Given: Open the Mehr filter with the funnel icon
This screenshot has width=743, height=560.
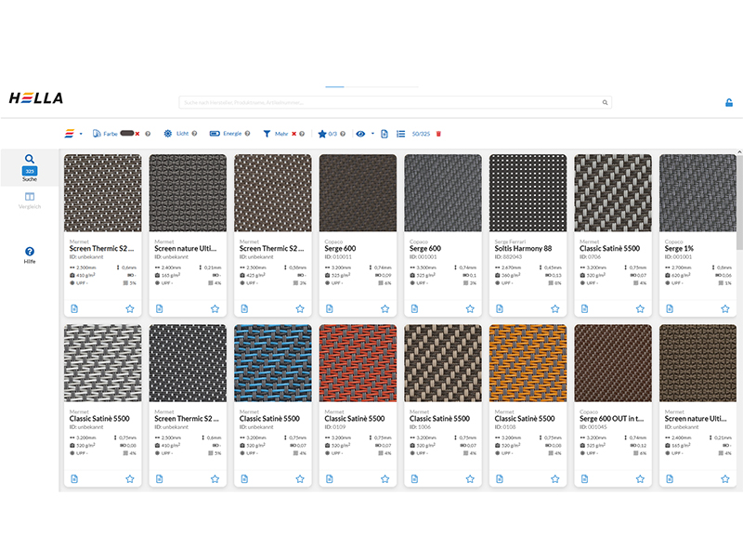Looking at the screenshot, I should point(267,134).
